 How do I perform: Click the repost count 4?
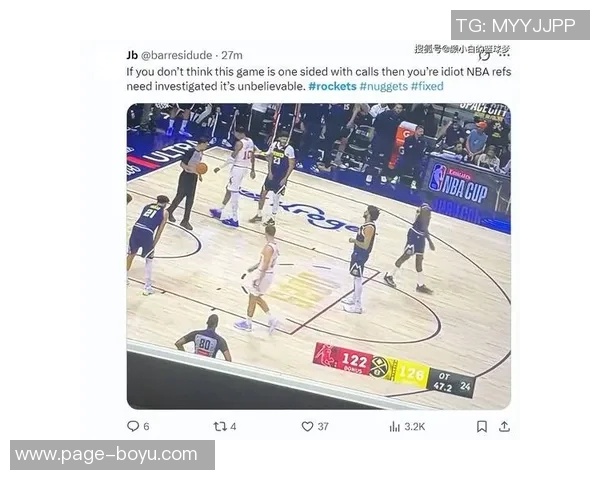point(233,426)
